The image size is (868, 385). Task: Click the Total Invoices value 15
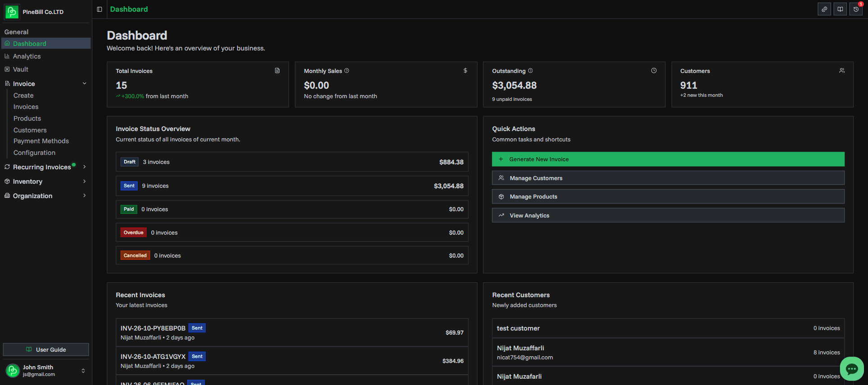tap(121, 85)
